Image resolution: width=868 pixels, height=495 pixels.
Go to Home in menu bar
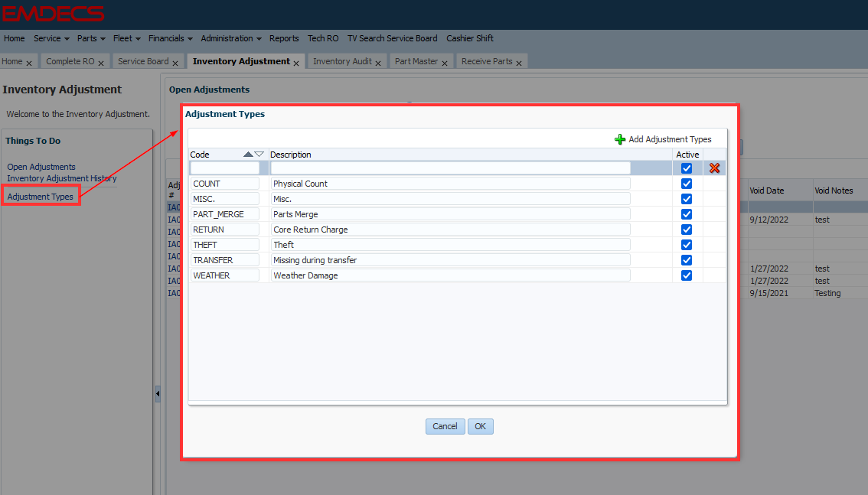tap(15, 38)
